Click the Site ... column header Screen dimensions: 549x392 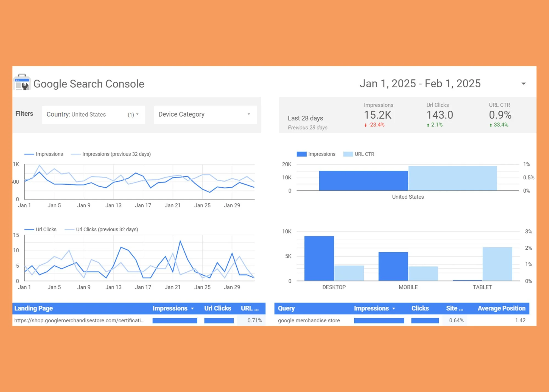pos(455,308)
